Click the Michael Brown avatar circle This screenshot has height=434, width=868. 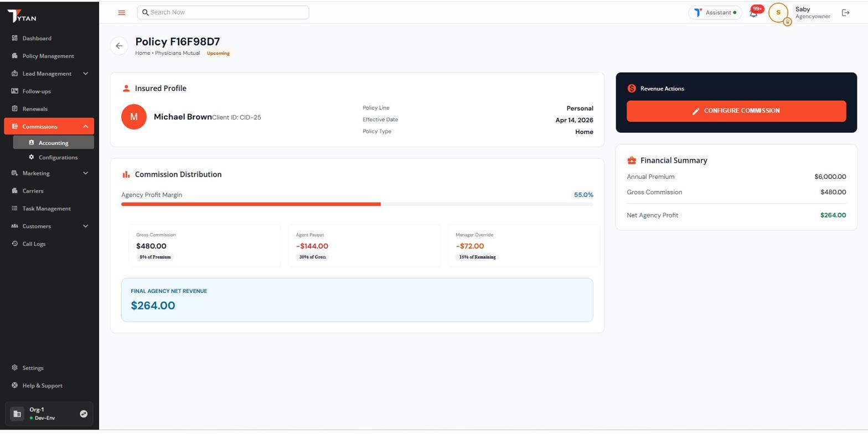pos(134,117)
